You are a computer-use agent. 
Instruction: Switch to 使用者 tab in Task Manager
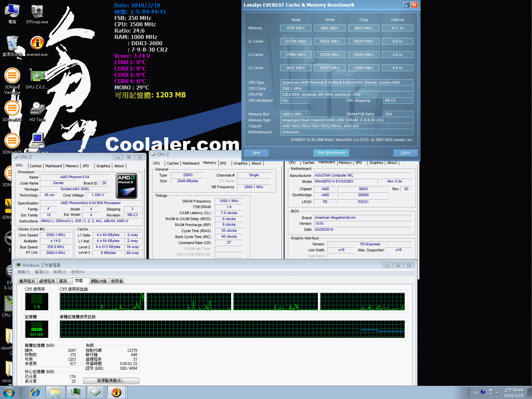117,281
